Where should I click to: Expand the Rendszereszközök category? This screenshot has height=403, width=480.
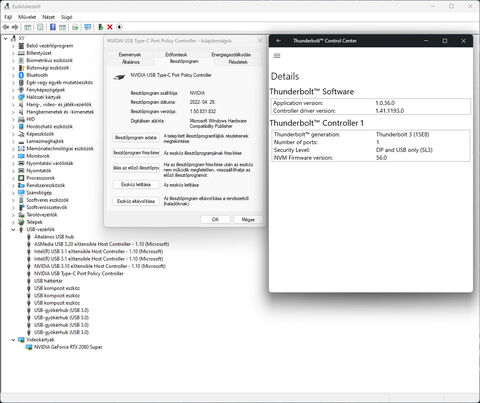point(13,185)
